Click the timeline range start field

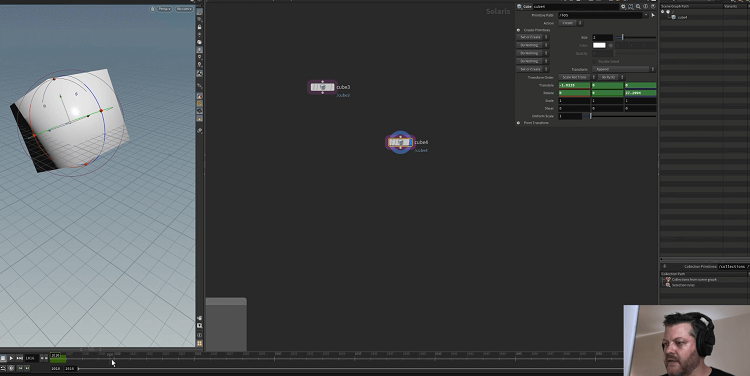click(55, 368)
